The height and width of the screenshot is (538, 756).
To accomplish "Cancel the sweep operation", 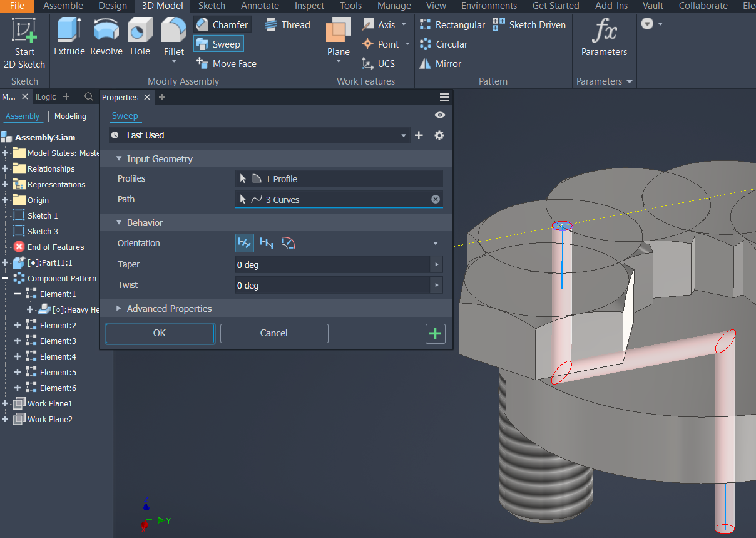I will 274,333.
